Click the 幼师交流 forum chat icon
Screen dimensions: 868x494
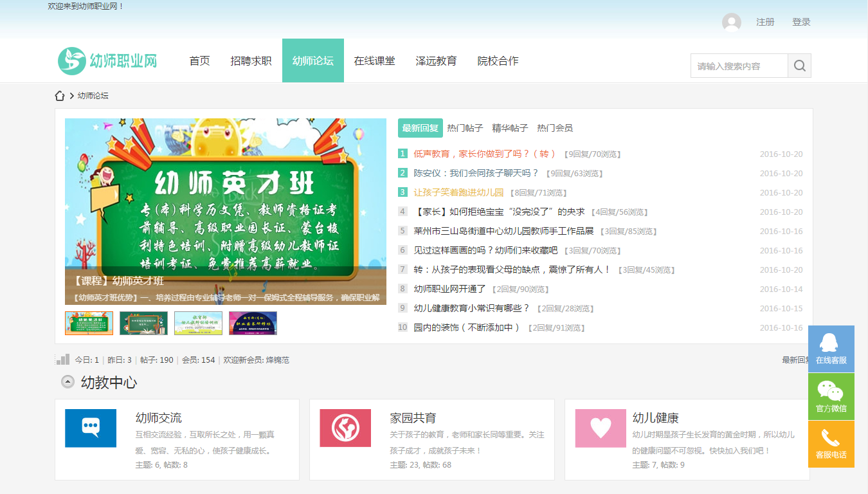click(91, 428)
